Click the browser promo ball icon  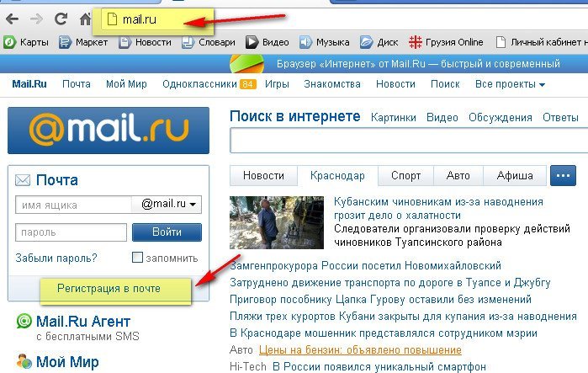pyautogui.click(x=246, y=64)
